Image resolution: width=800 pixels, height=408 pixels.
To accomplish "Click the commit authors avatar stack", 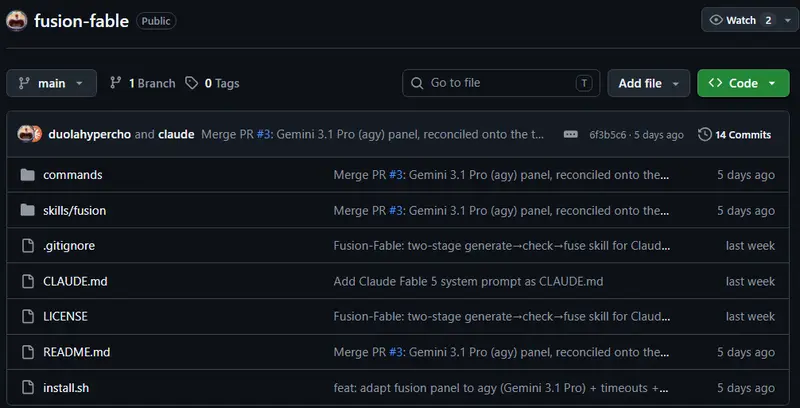I will pos(30,134).
